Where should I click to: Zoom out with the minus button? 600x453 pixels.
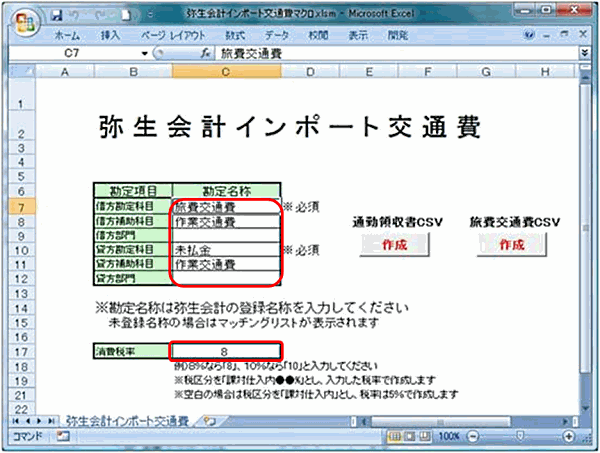pos(473,436)
